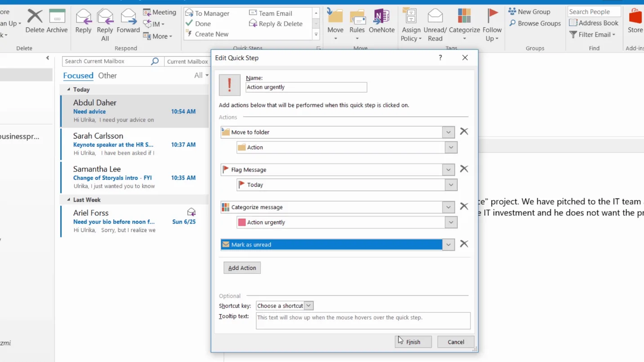The height and width of the screenshot is (362, 644).
Task: Click Browse Groups
Action: point(535,23)
